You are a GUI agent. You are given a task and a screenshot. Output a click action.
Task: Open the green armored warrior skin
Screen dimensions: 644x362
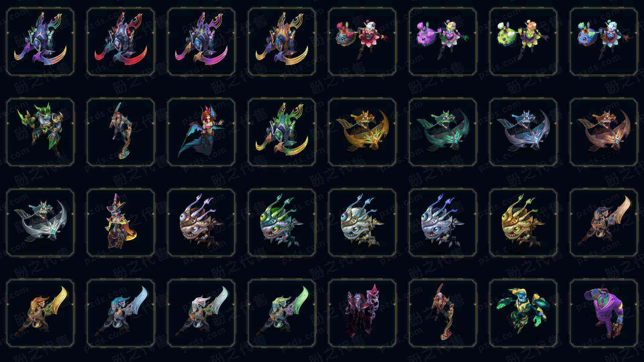click(x=40, y=132)
